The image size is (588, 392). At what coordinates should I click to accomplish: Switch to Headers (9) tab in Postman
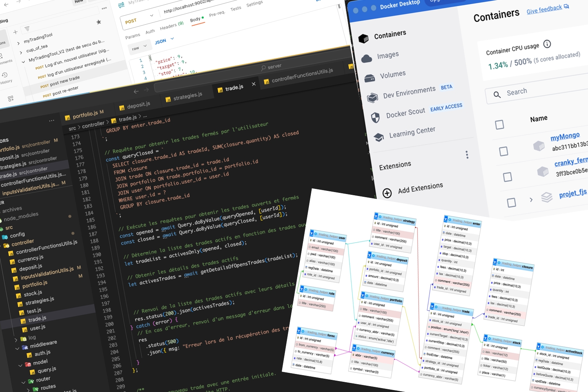point(172,26)
